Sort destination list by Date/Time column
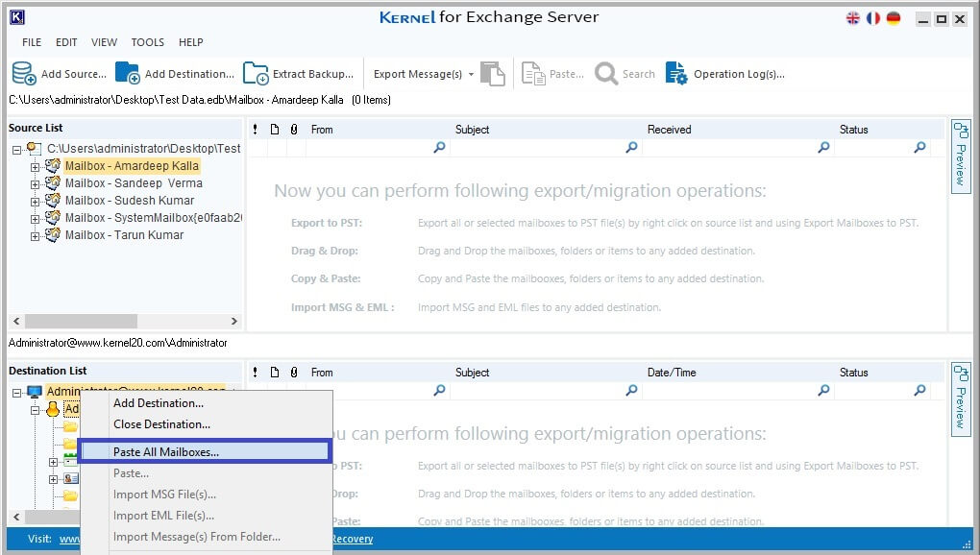 [672, 373]
